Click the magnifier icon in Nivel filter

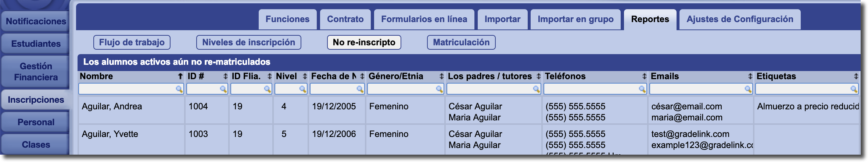coord(302,89)
